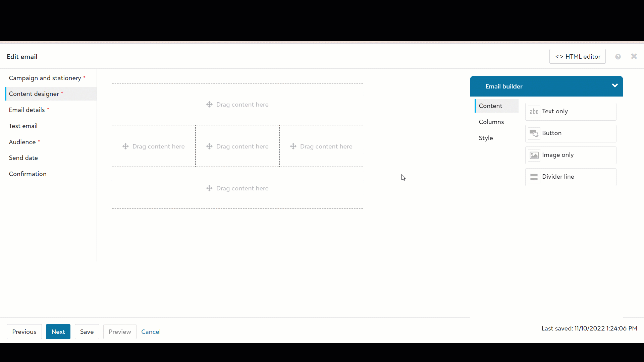Click the Previous step button
The image size is (644, 362).
coord(24,331)
